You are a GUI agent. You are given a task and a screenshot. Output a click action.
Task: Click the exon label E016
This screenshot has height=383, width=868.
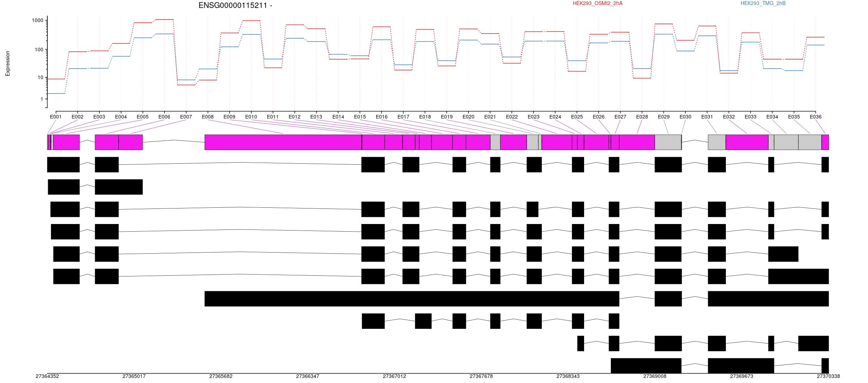pyautogui.click(x=382, y=117)
